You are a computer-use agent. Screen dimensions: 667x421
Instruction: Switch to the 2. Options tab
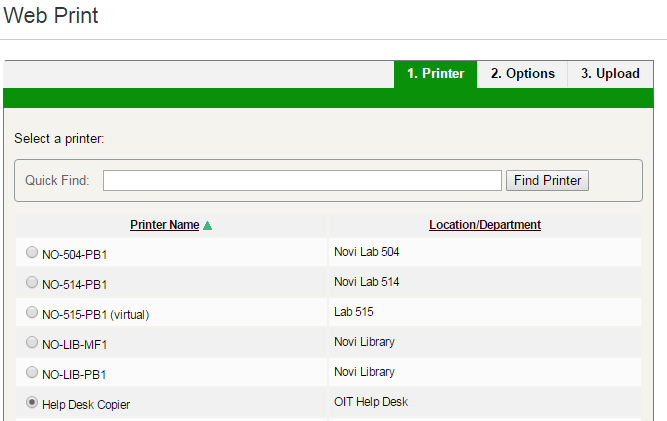point(522,74)
